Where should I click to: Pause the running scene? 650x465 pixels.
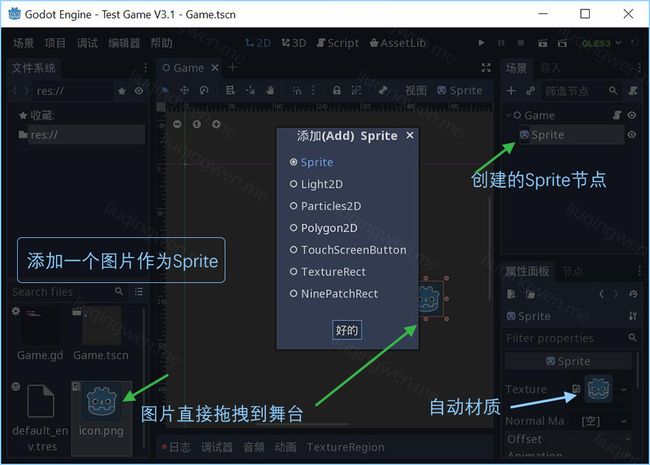(501, 43)
